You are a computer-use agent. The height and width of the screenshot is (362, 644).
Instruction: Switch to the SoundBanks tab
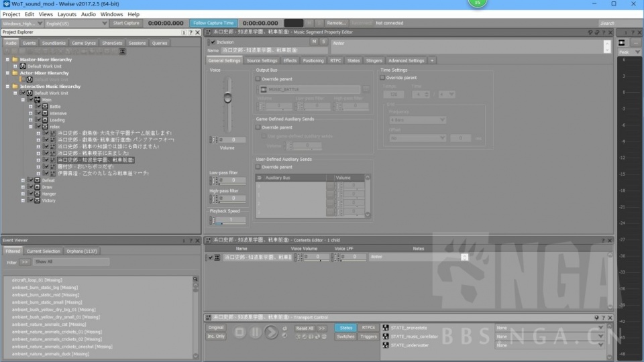coord(54,43)
